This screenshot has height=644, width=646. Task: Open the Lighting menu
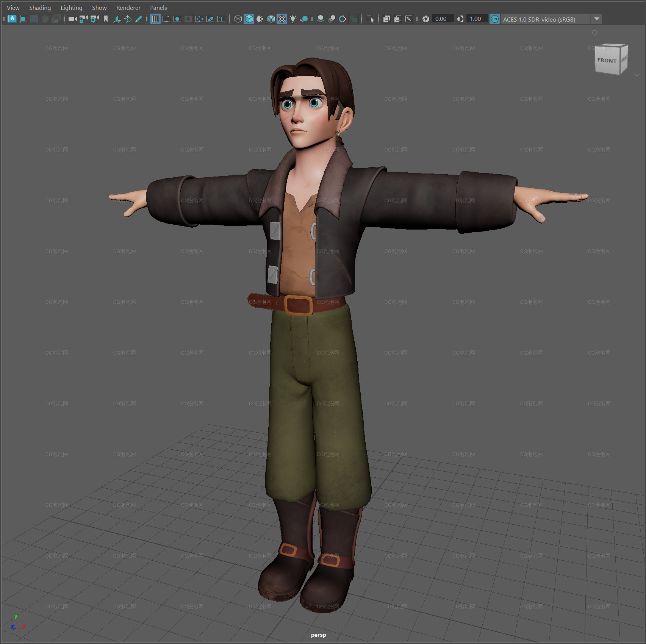(71, 8)
